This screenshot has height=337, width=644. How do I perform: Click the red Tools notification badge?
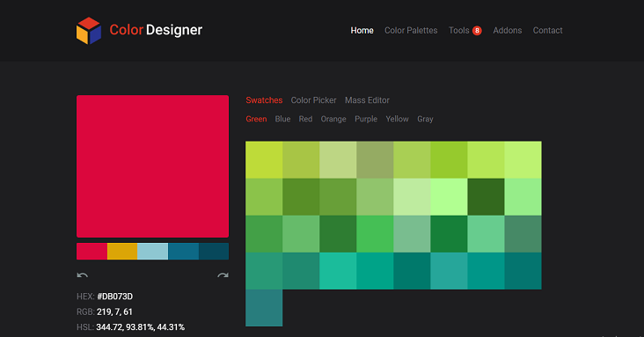[x=477, y=31]
